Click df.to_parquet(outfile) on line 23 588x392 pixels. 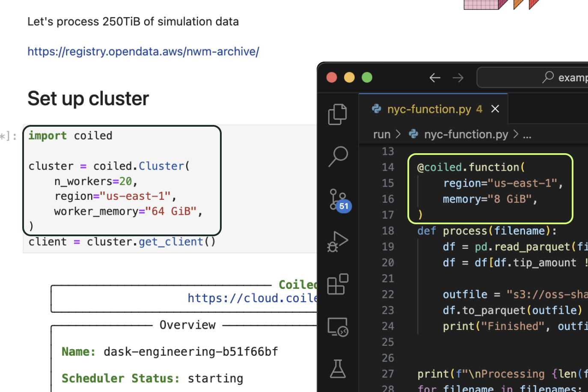click(x=513, y=310)
